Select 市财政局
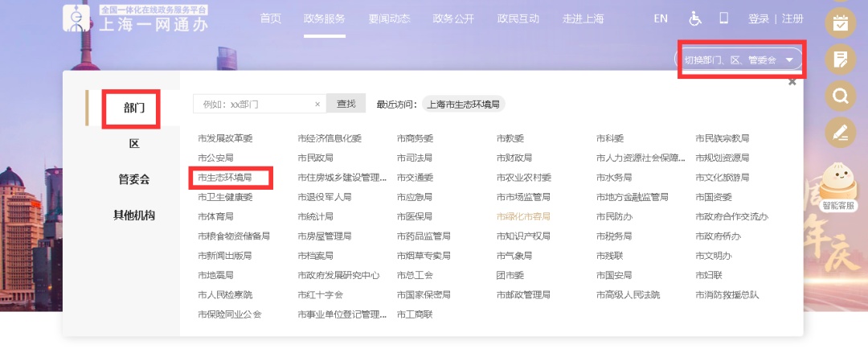Image resolution: width=868 pixels, height=357 pixels. (x=514, y=158)
